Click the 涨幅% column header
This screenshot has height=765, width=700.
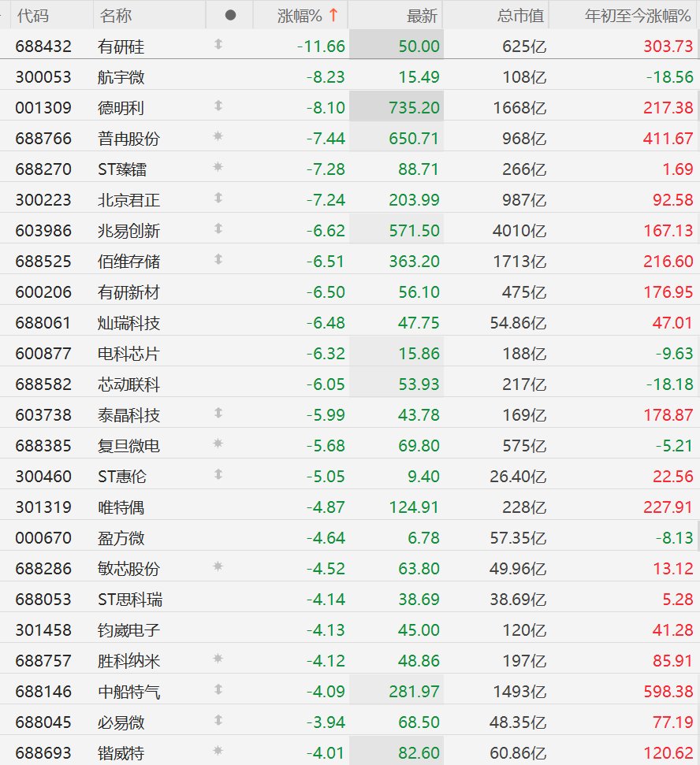point(300,16)
